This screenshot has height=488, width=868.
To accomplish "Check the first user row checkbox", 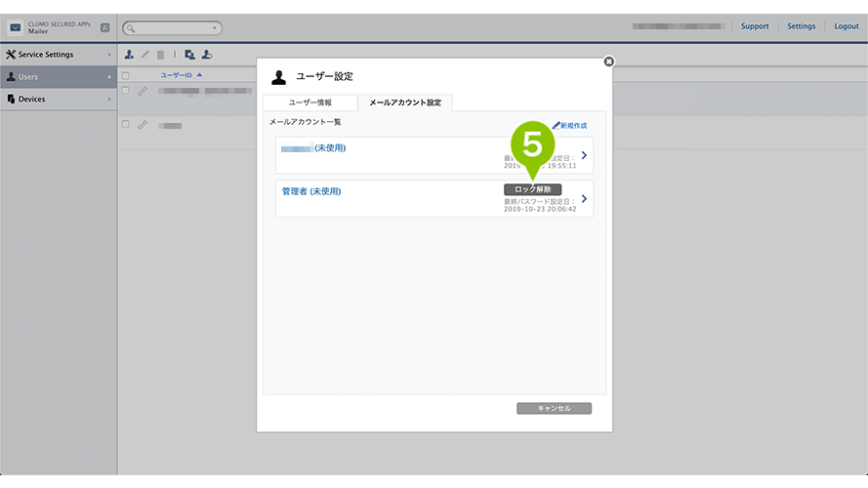I will tap(126, 90).
